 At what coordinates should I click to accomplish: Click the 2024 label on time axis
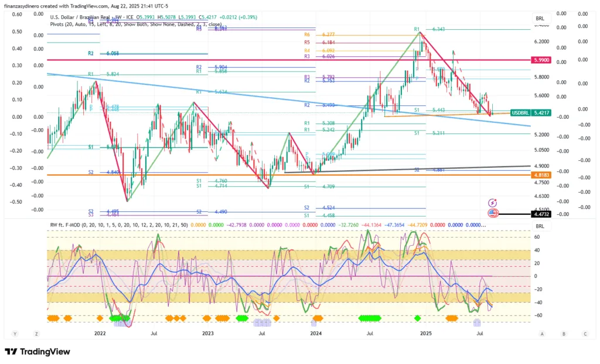[316, 334]
